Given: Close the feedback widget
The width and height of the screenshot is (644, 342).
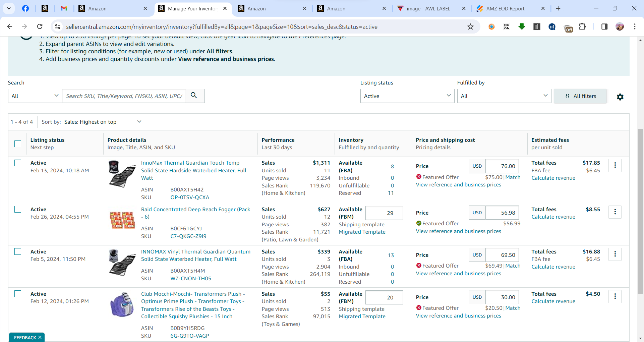Looking at the screenshot, I should (x=40, y=337).
